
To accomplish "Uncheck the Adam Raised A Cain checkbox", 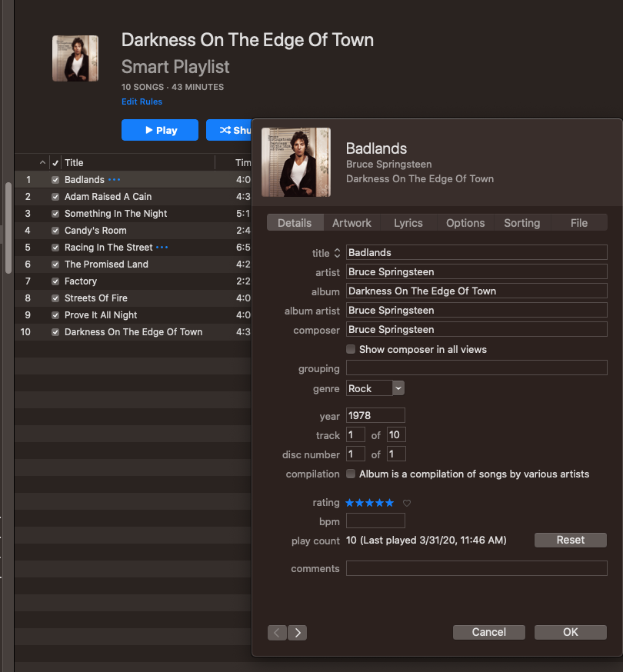I will (55, 197).
